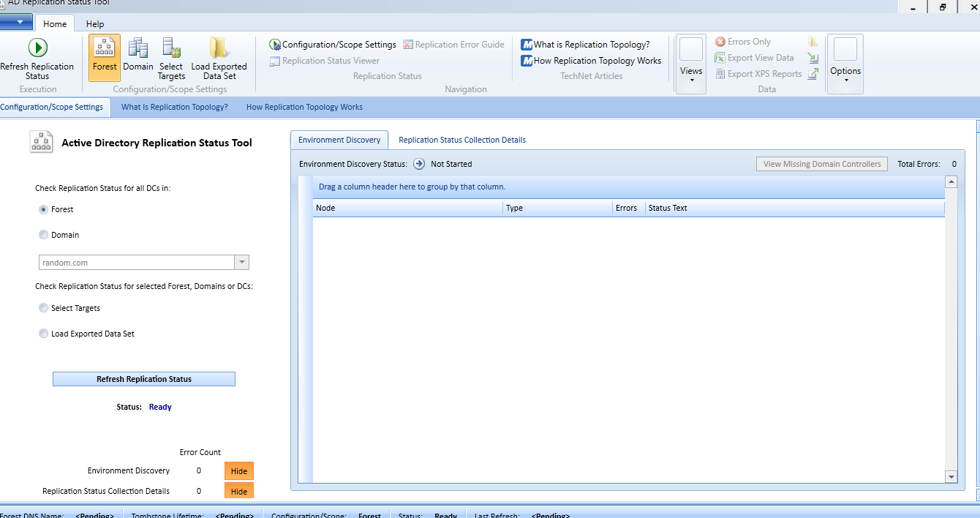Click the grid scrollbar down arrow
The height and width of the screenshot is (518, 980).
pyautogui.click(x=951, y=477)
